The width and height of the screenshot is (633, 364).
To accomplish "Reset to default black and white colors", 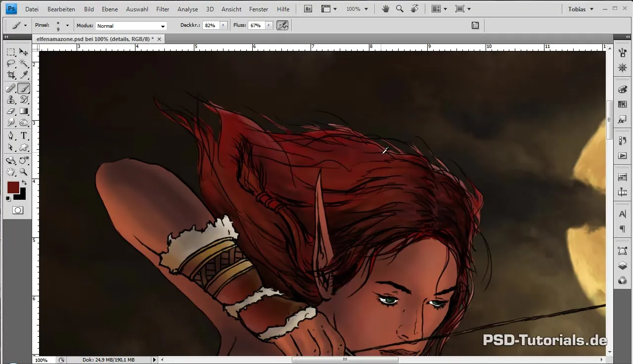I will pyautogui.click(x=8, y=198).
